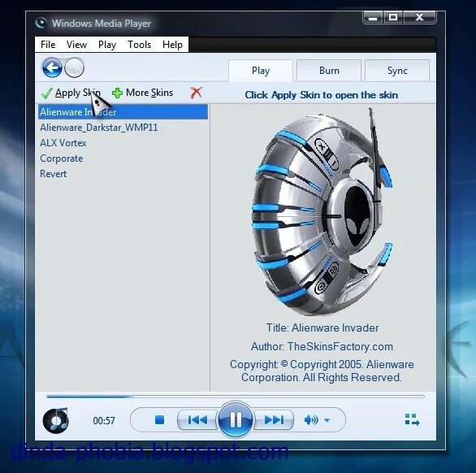Switch to the Burn tab
476x473 pixels.
329,71
